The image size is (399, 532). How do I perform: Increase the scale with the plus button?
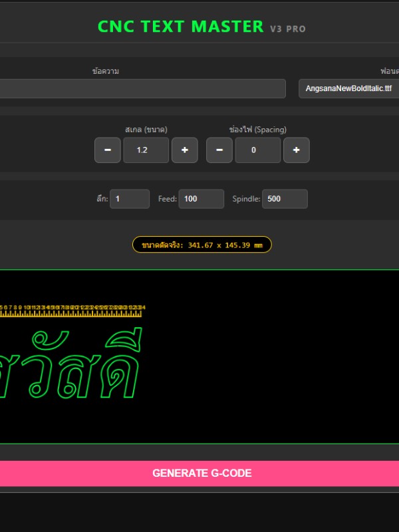(x=184, y=150)
